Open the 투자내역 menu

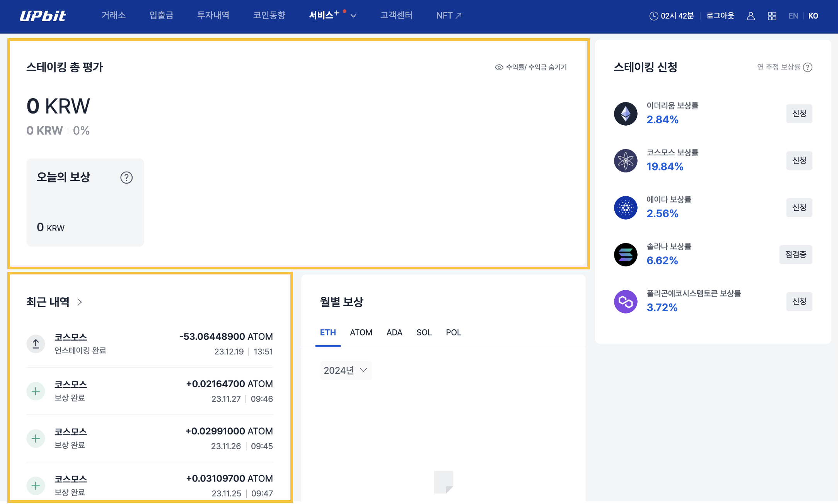213,15
